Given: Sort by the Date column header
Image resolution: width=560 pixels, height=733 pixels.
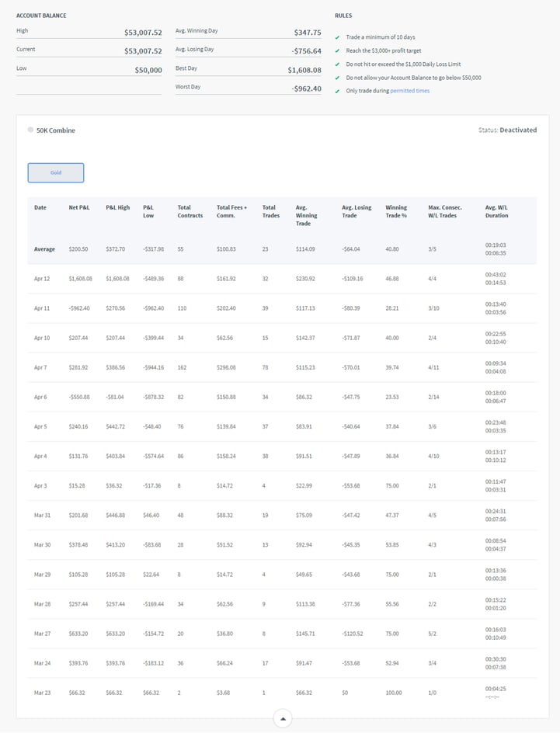Looking at the screenshot, I should [40, 207].
